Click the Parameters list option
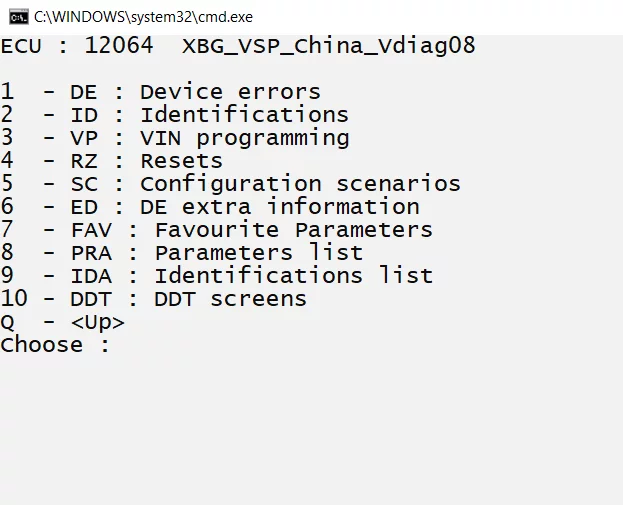 182,253
